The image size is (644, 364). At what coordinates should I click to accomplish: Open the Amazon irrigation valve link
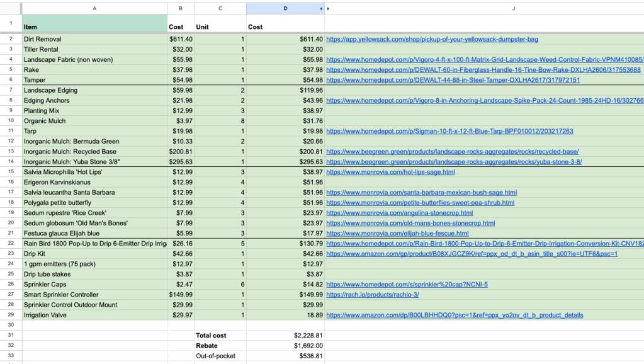[455, 315]
